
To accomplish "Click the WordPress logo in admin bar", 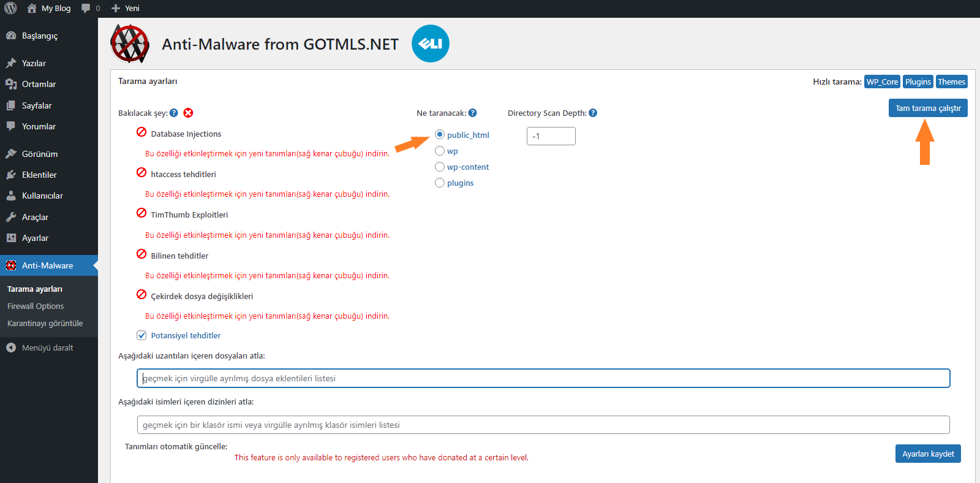I will coord(10,8).
